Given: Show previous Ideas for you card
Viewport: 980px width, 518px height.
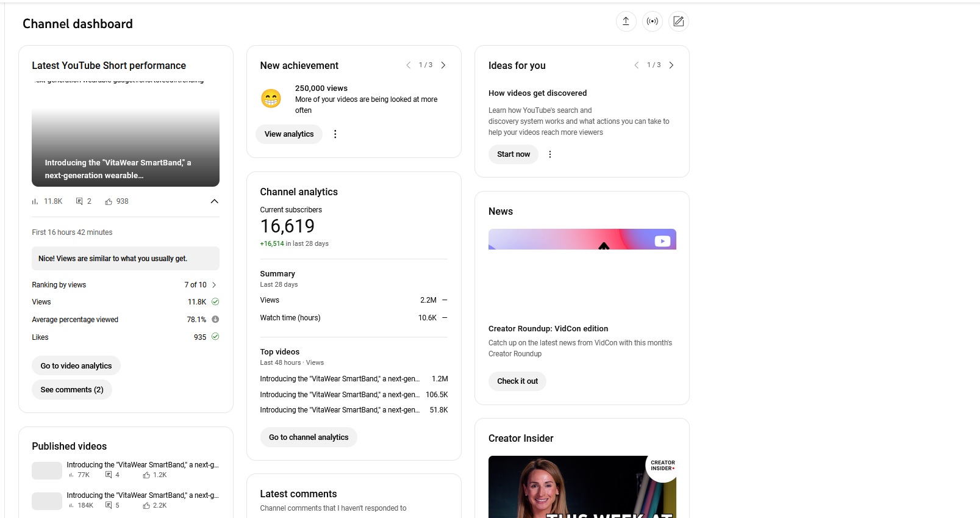Looking at the screenshot, I should (x=637, y=65).
